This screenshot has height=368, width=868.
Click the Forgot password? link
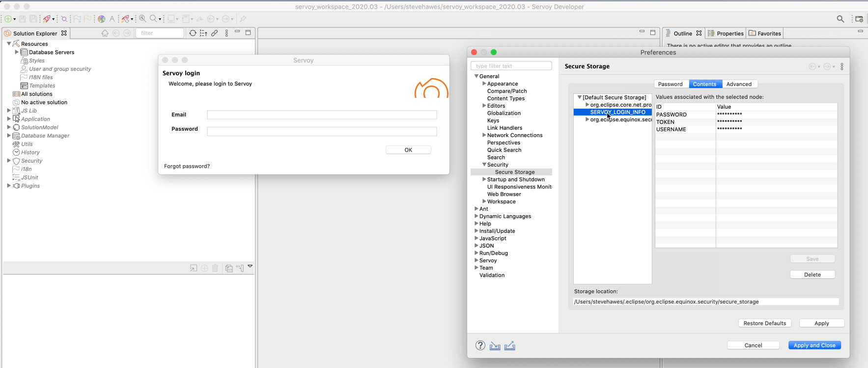point(187,166)
